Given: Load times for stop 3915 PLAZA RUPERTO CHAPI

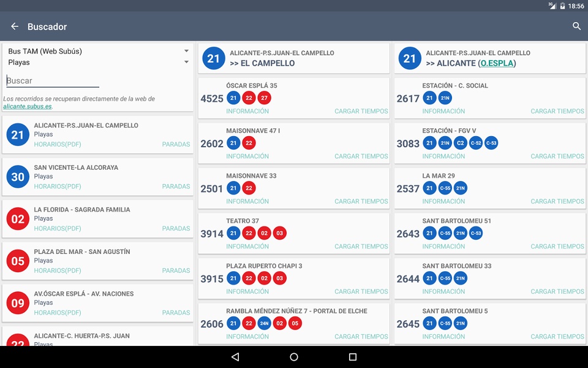Looking at the screenshot, I should pyautogui.click(x=361, y=291).
